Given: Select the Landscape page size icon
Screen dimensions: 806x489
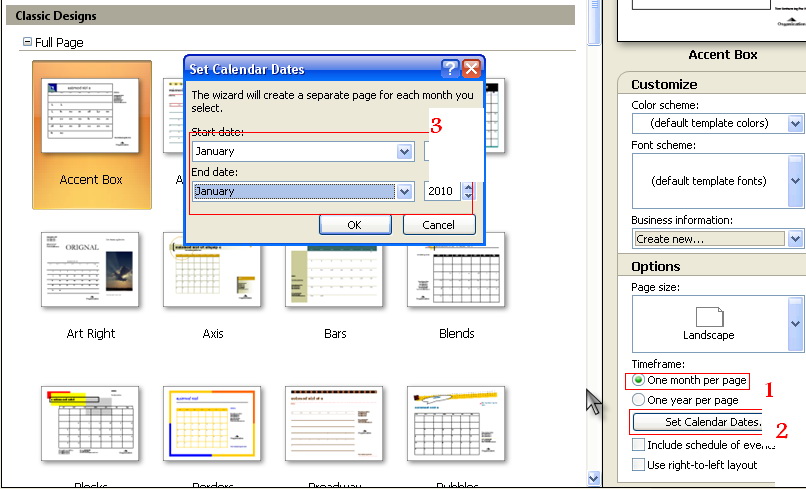Looking at the screenshot, I should click(x=708, y=322).
